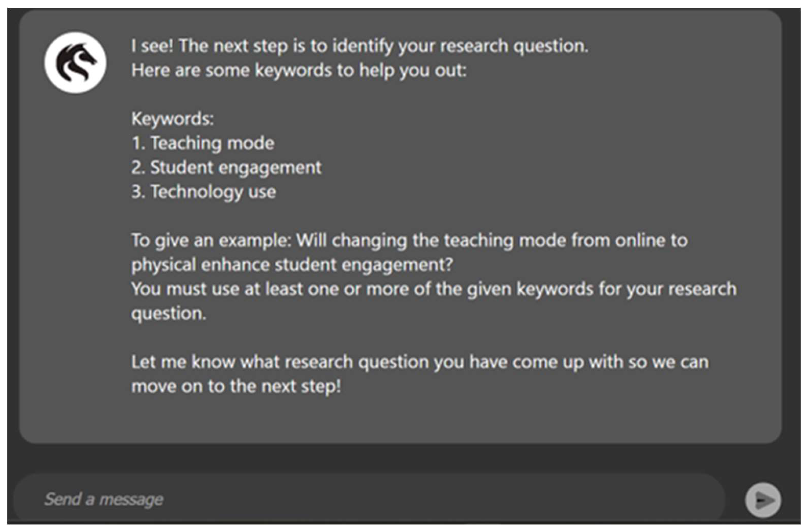Click the 'You must use at least' line
This screenshot has width=806, height=532.
coord(433,289)
